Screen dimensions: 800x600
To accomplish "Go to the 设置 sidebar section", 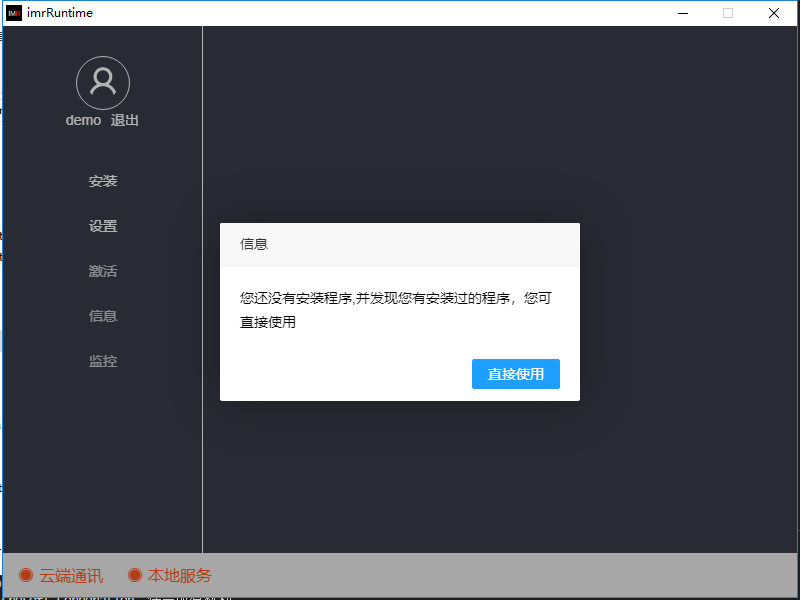I will pos(103,226).
